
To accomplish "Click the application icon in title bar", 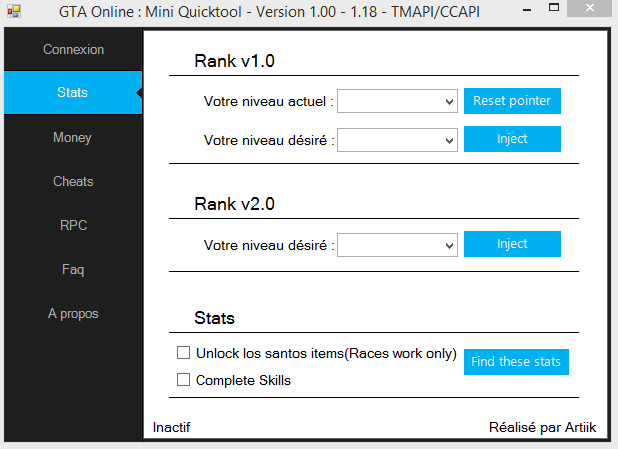I will [14, 11].
